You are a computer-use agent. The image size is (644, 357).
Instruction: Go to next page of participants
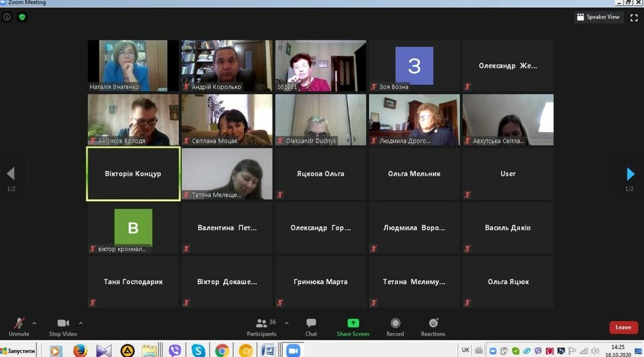click(630, 174)
